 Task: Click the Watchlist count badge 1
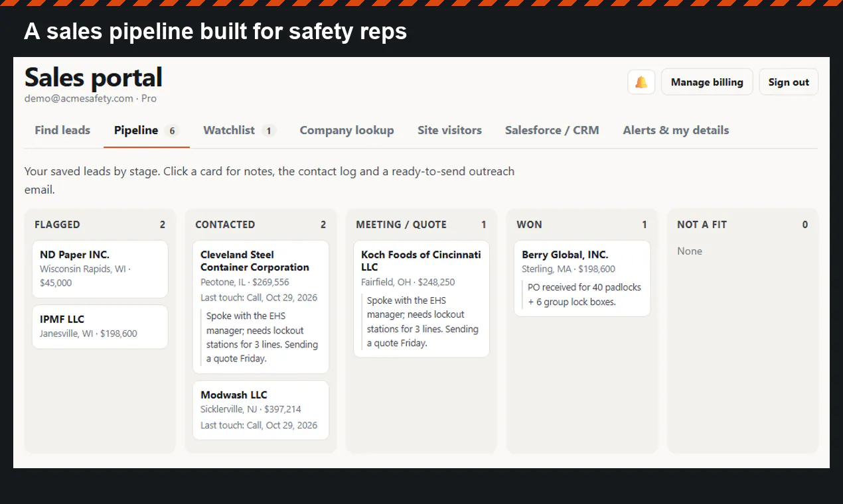coord(269,131)
